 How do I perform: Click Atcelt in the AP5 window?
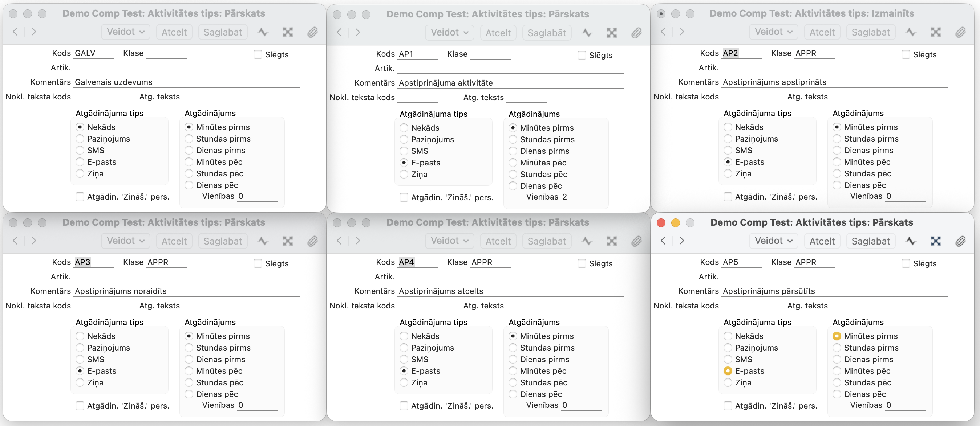tap(822, 241)
